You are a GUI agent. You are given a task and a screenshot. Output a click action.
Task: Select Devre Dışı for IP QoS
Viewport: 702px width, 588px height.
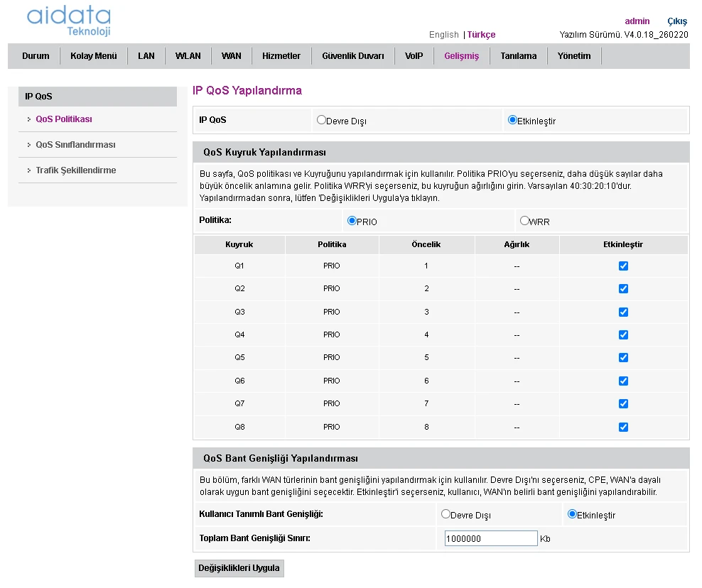point(321,120)
